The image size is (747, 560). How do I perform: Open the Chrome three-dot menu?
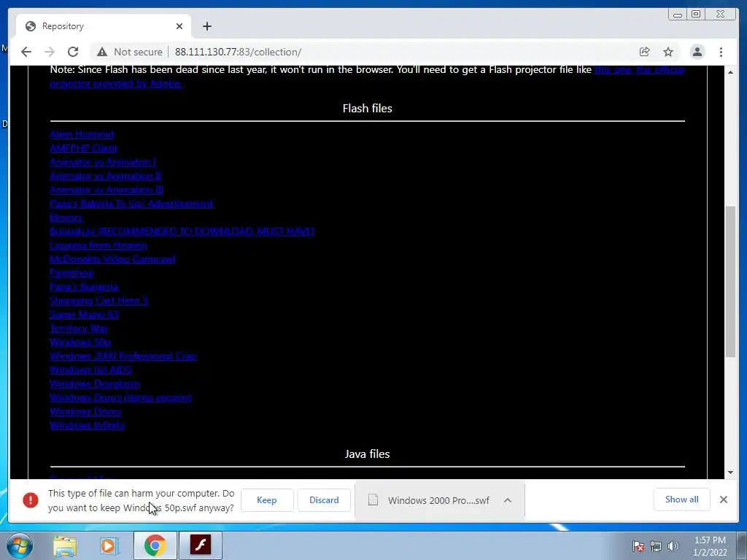721,52
